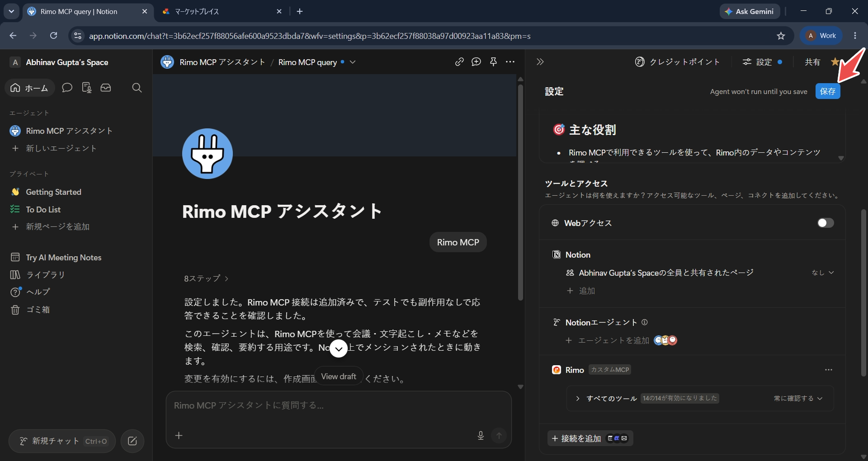Toggle the Webアクセス switch on
The height and width of the screenshot is (461, 868).
[x=826, y=223]
